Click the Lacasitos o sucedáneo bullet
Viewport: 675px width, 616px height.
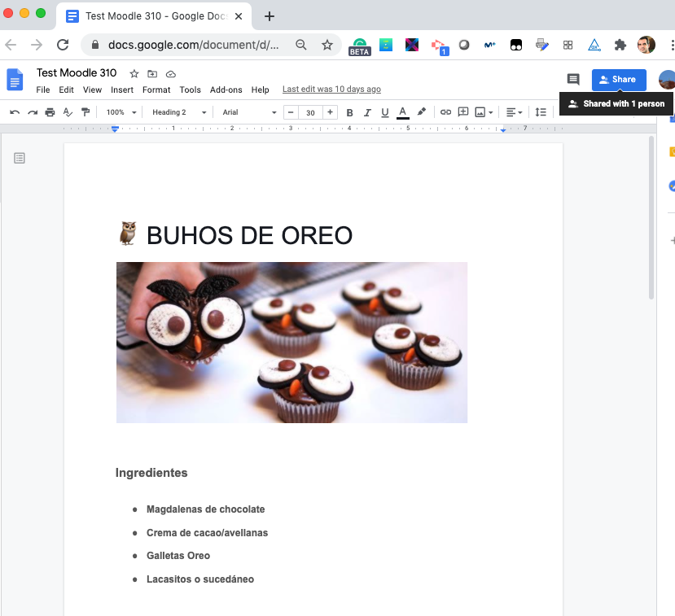pyautogui.click(x=200, y=579)
